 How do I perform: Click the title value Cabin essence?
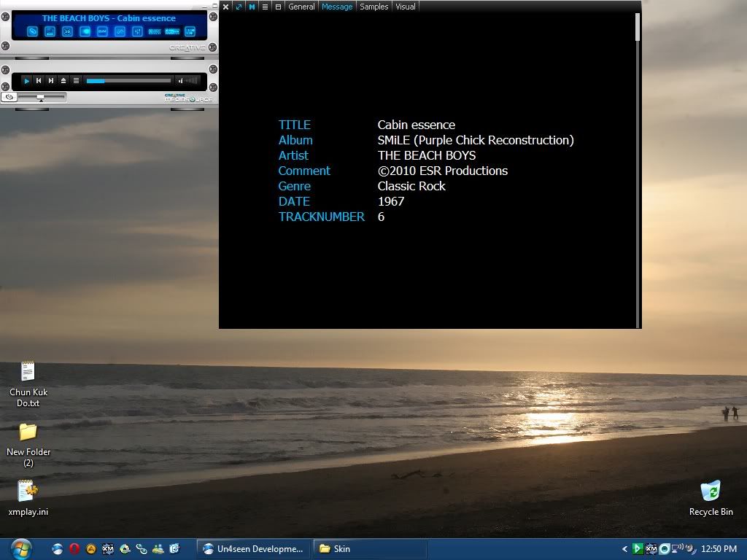coord(417,125)
